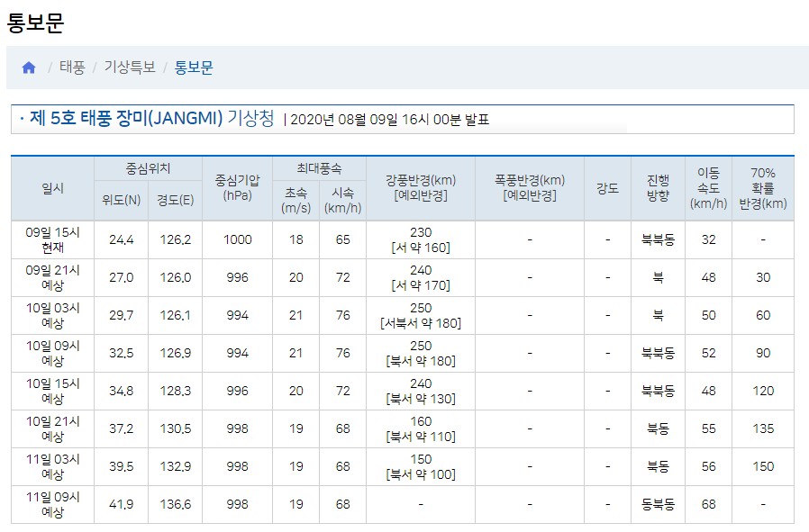The image size is (809, 532).
Task: Click the 최대풍속 column header
Action: click(320, 168)
